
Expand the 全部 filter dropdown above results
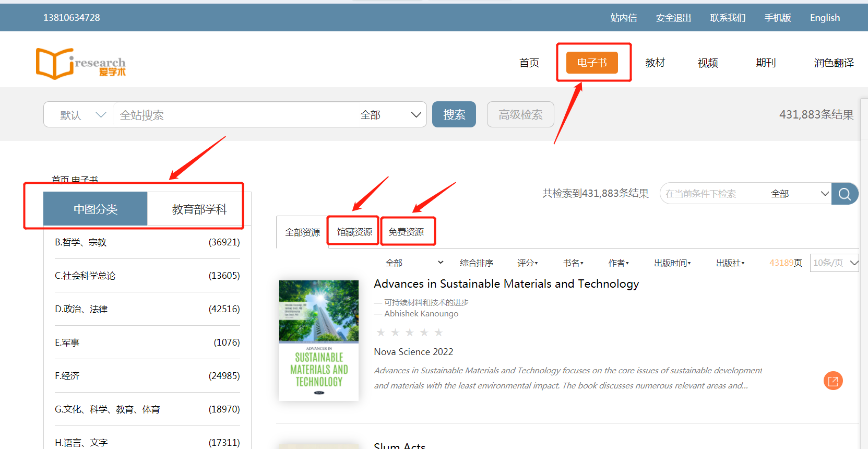click(x=414, y=263)
